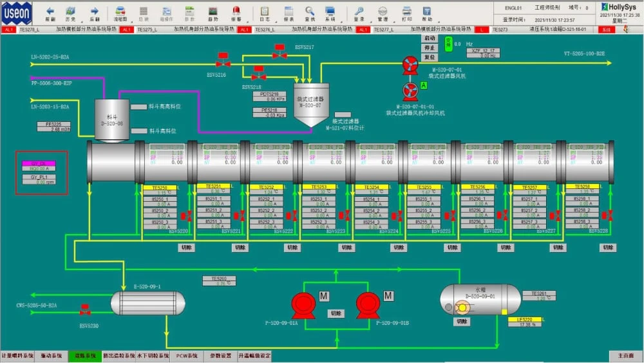Open the 参数 parameters icon

[x=189, y=11]
